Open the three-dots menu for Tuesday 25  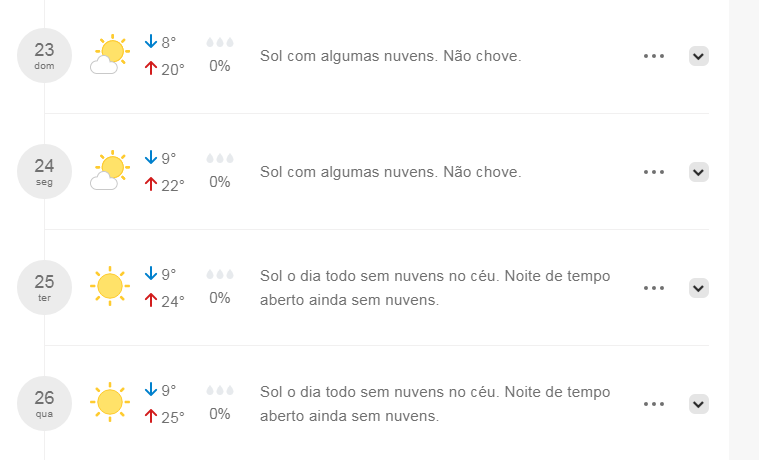(x=654, y=288)
